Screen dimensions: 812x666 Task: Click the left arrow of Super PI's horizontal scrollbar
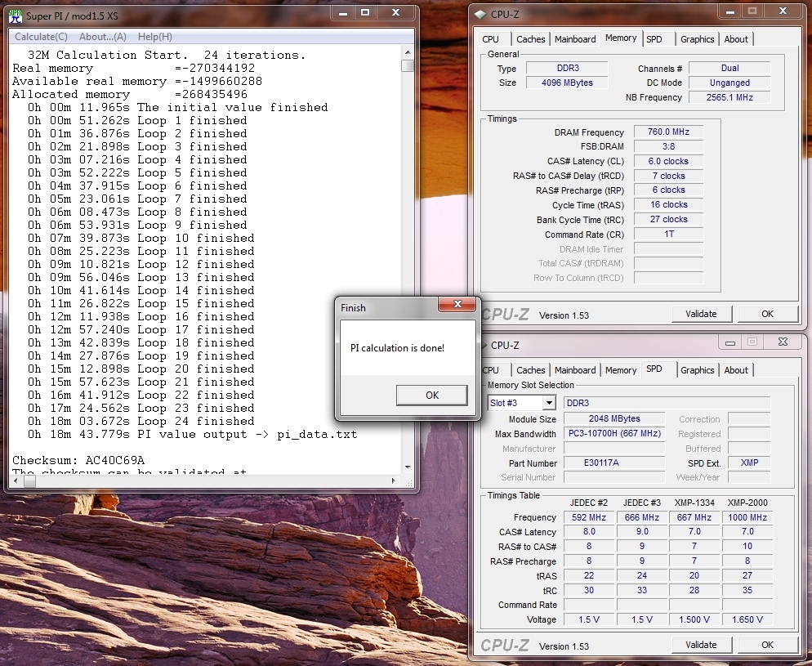[x=17, y=481]
